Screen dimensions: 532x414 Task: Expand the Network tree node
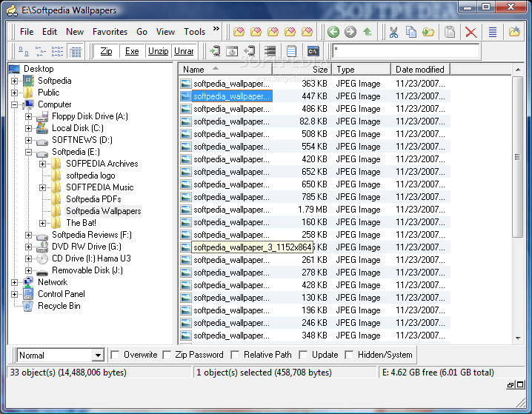click(14, 282)
